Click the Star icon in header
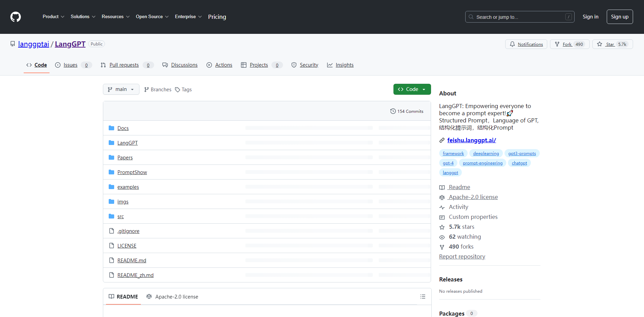 click(x=600, y=44)
